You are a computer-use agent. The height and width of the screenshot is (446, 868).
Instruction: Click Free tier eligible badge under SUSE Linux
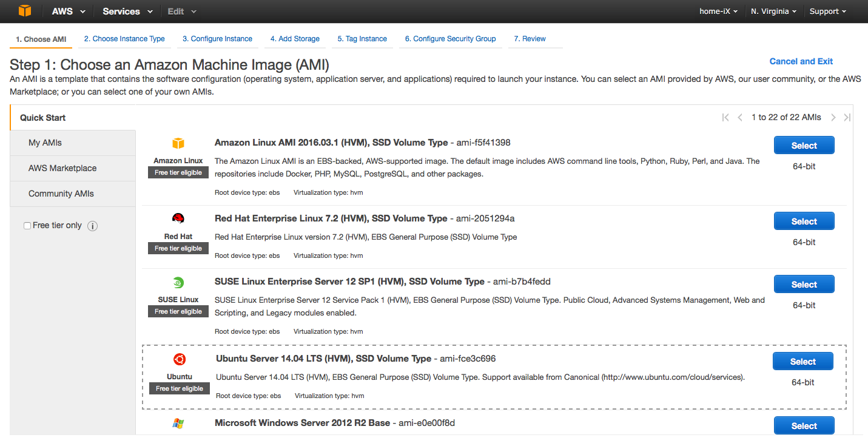click(178, 311)
